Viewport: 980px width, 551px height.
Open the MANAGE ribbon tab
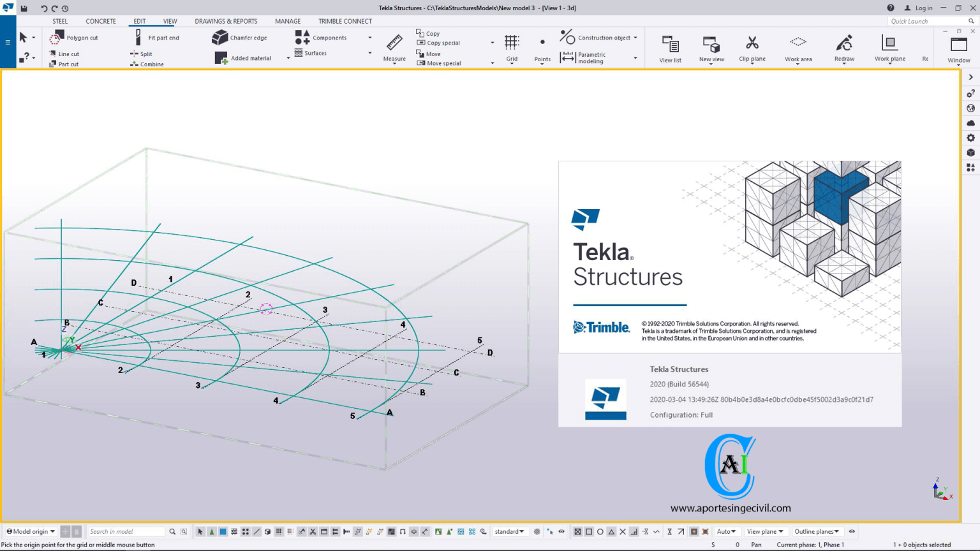tap(288, 21)
